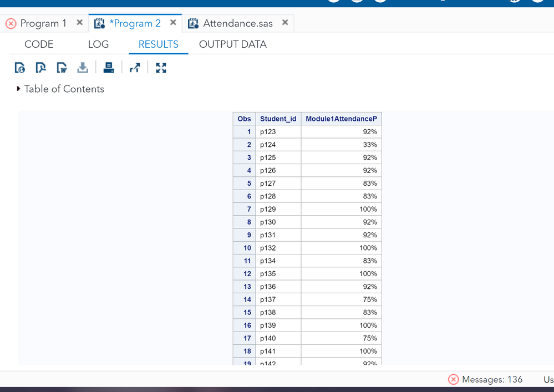Click observation number 10
Screen dimensions: 554x392
click(244, 248)
